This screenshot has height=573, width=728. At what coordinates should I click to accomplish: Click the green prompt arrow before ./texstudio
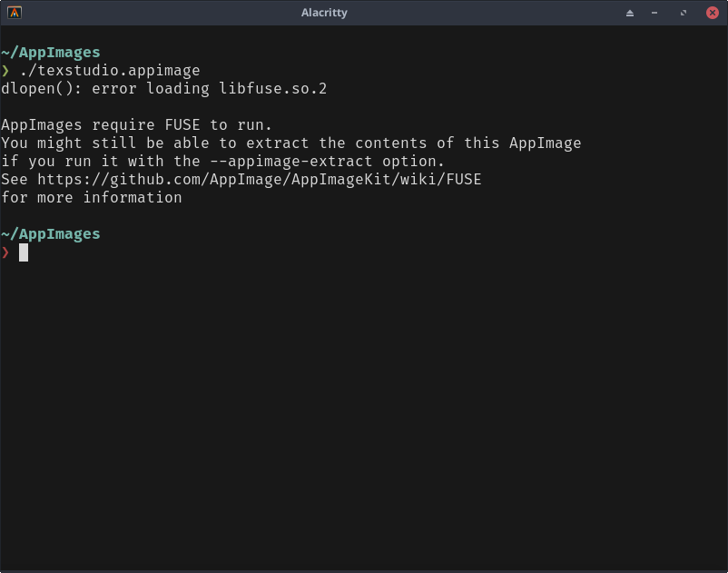pyautogui.click(x=5, y=71)
